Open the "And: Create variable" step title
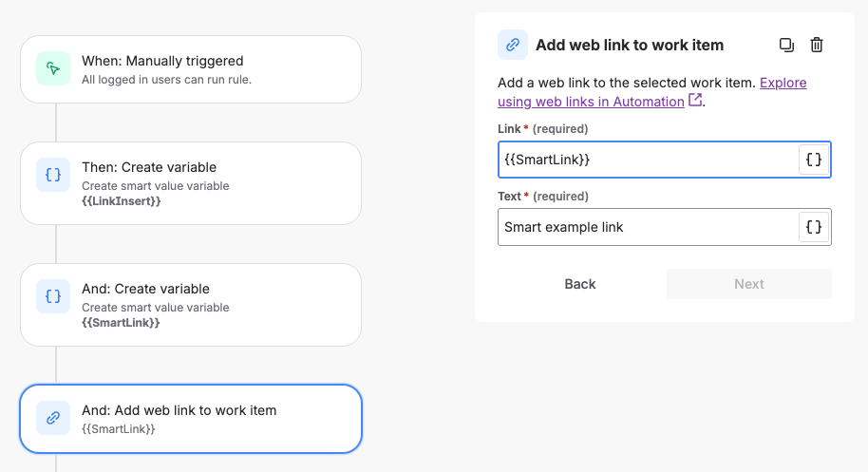868x472 pixels. tap(145, 289)
